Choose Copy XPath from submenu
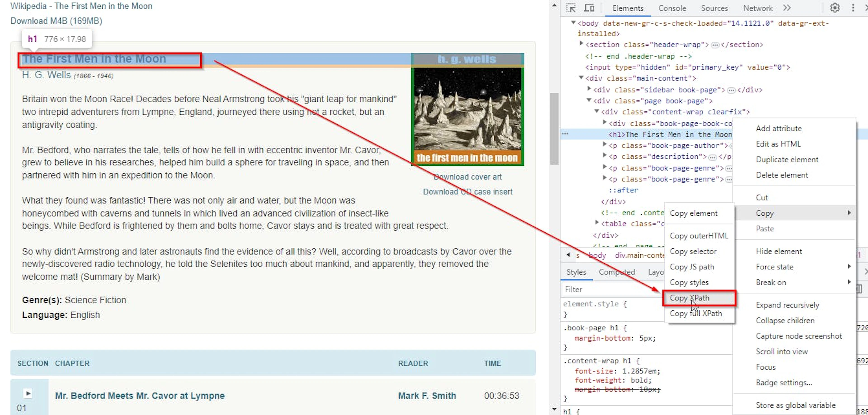Viewport: 868px width, 415px height. tap(699, 298)
